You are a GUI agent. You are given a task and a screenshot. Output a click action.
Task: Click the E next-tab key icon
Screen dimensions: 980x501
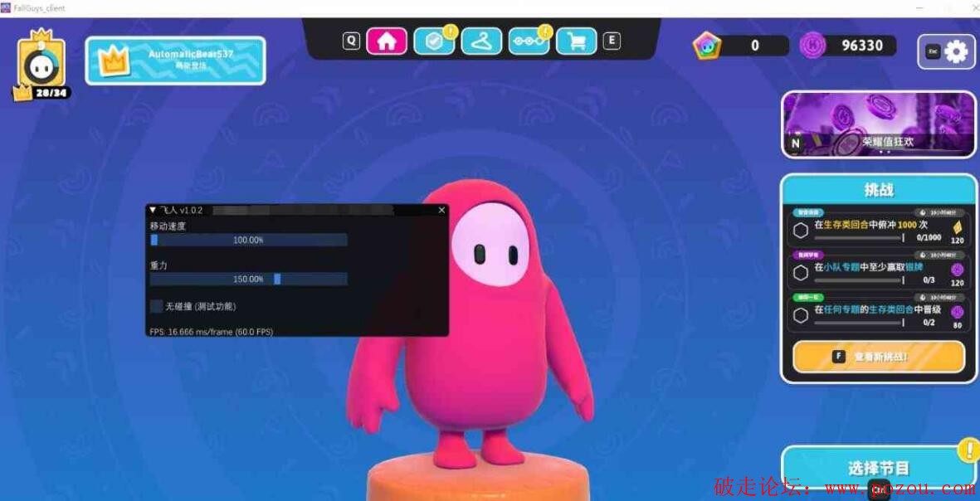[x=612, y=41]
